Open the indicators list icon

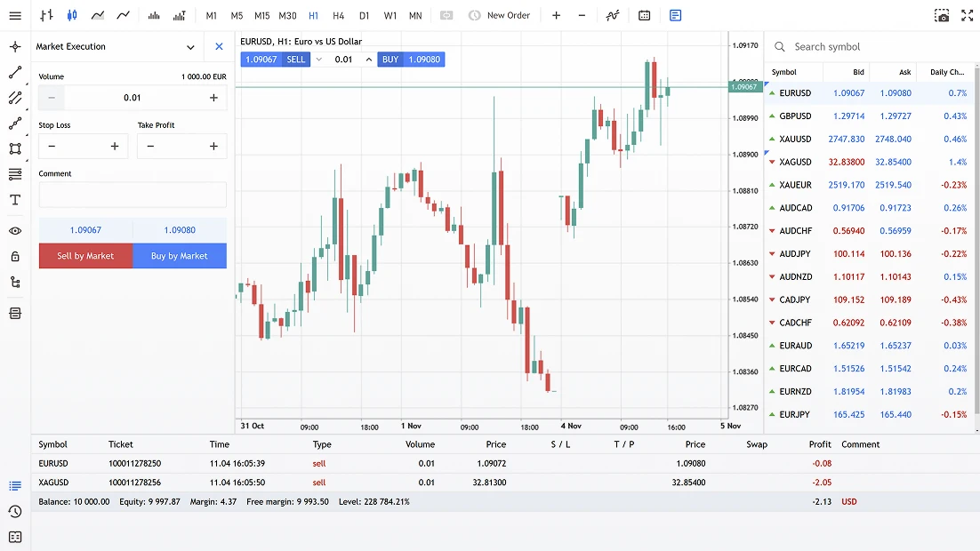tap(613, 15)
